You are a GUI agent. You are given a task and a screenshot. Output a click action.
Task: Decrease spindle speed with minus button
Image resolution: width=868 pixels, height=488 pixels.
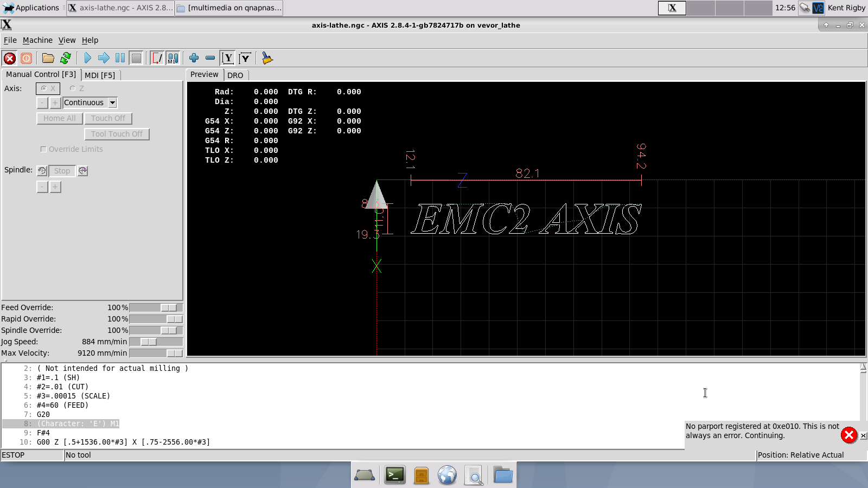42,187
